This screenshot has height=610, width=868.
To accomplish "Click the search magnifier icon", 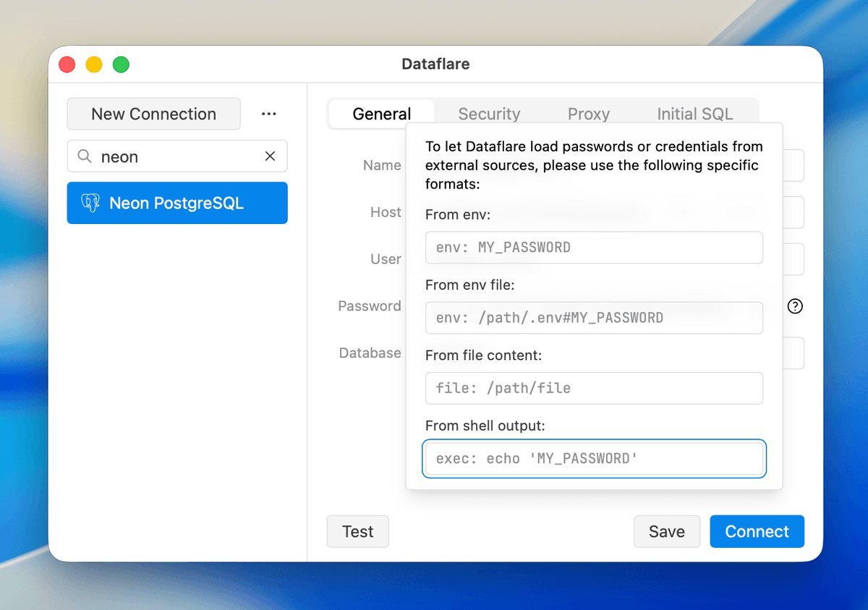I will click(x=85, y=156).
